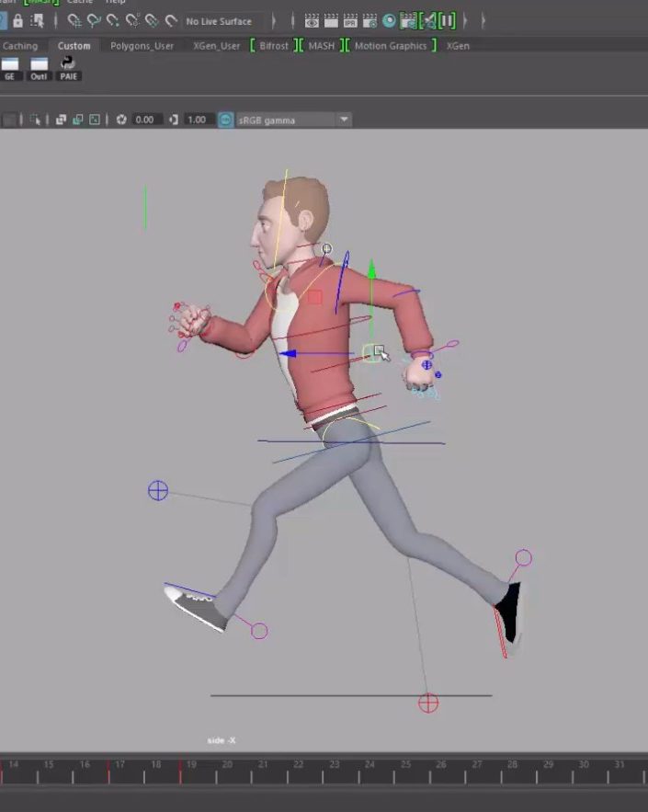Click the white stacked squares panel icon
Screen dimensions: 648x812
pyautogui.click(x=61, y=120)
